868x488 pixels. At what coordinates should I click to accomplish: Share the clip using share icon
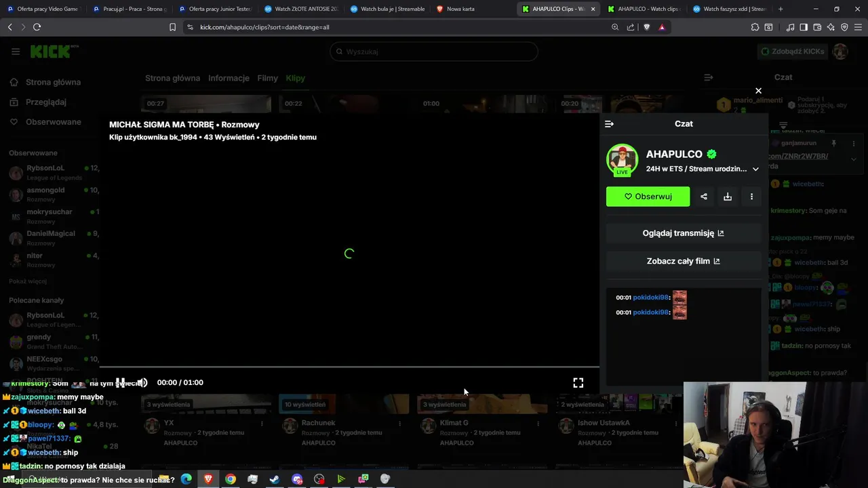coord(704,197)
